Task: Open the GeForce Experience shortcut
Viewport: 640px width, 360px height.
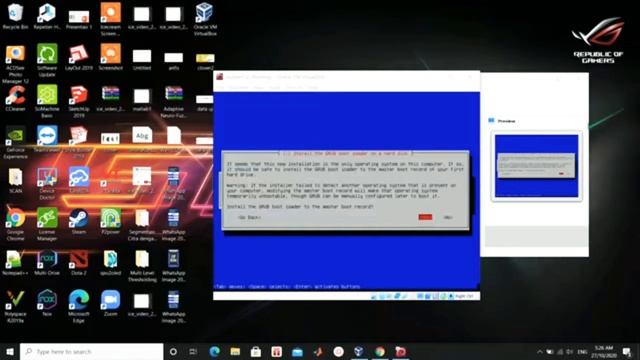Action: tap(16, 142)
